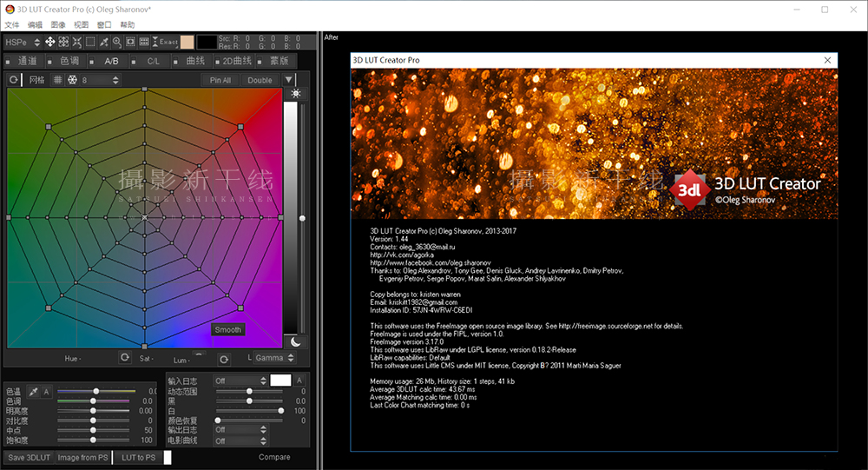Open the 窗口 menu
The width and height of the screenshot is (868, 470).
pyautogui.click(x=104, y=24)
